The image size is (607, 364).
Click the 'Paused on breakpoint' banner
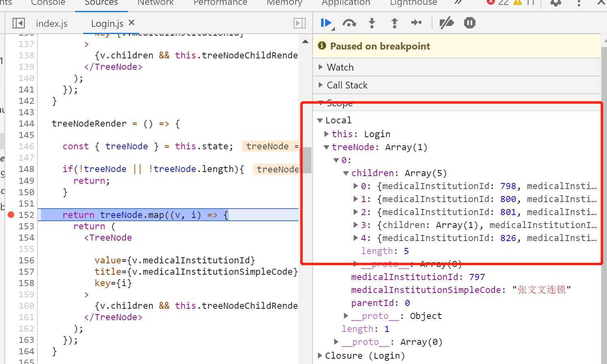tap(457, 46)
